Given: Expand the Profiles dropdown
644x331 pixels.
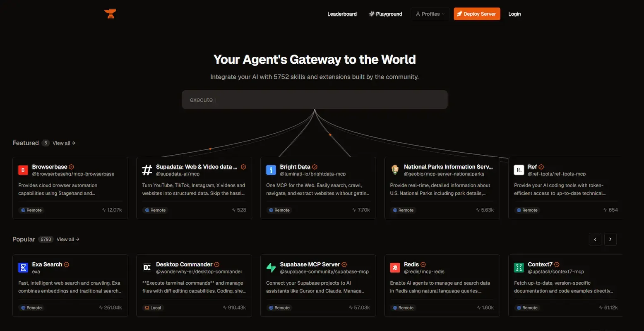Looking at the screenshot, I should (430, 14).
